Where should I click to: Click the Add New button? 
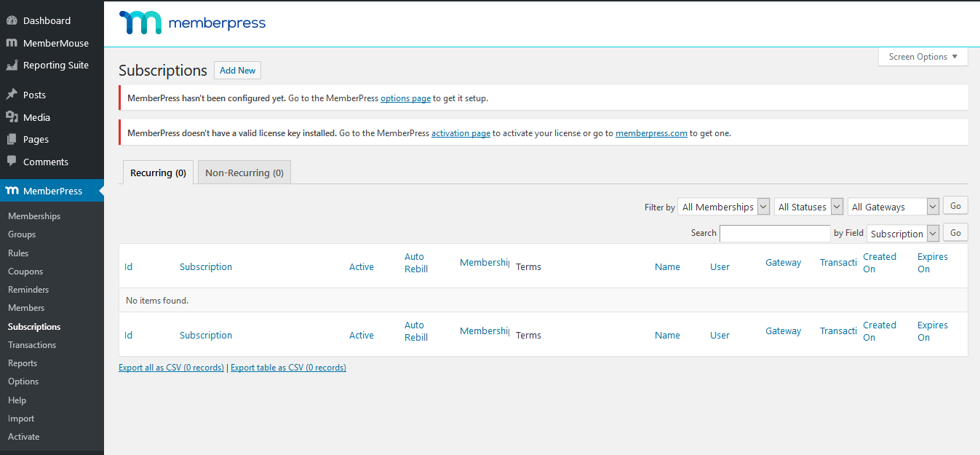tap(237, 71)
